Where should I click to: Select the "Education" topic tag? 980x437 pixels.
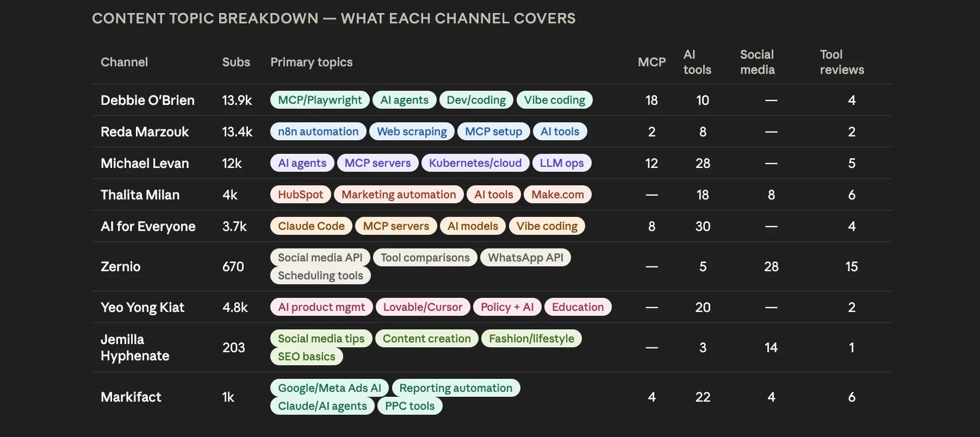click(578, 307)
